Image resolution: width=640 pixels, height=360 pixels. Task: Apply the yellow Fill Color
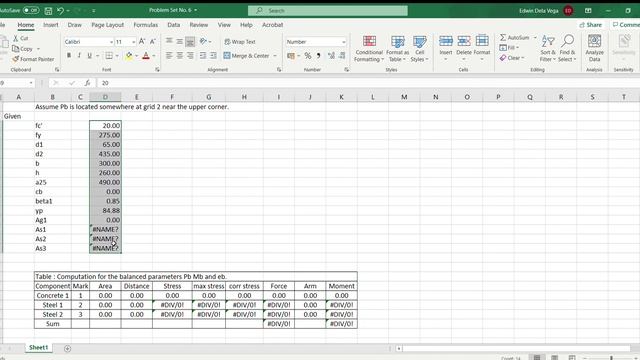[129, 56]
